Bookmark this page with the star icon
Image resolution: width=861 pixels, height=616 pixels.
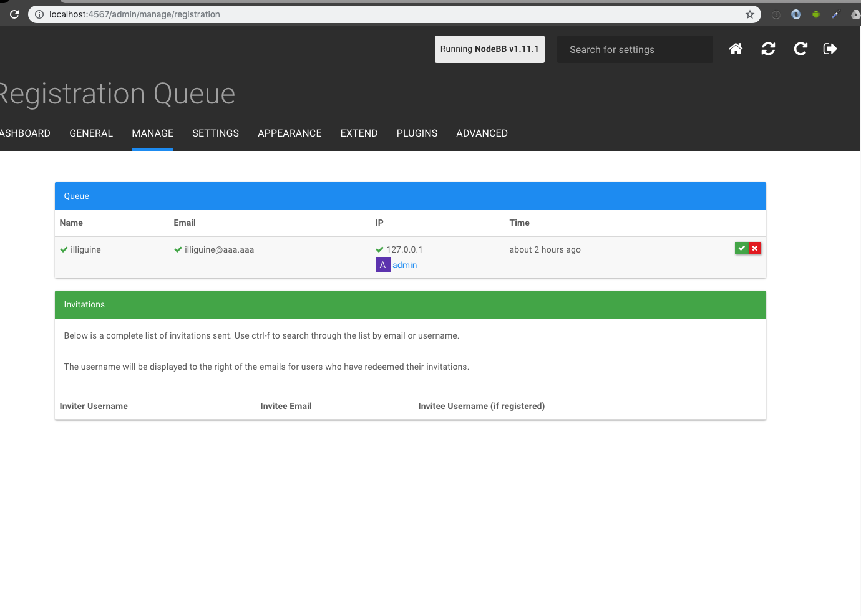[x=750, y=14]
